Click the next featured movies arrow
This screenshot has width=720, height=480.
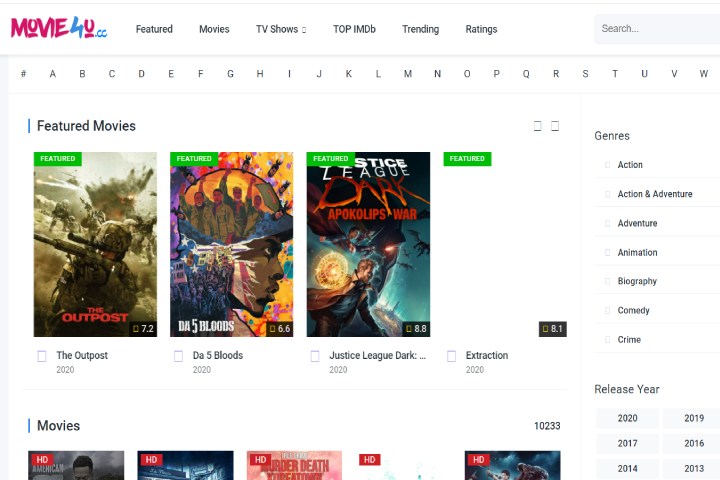pos(555,126)
